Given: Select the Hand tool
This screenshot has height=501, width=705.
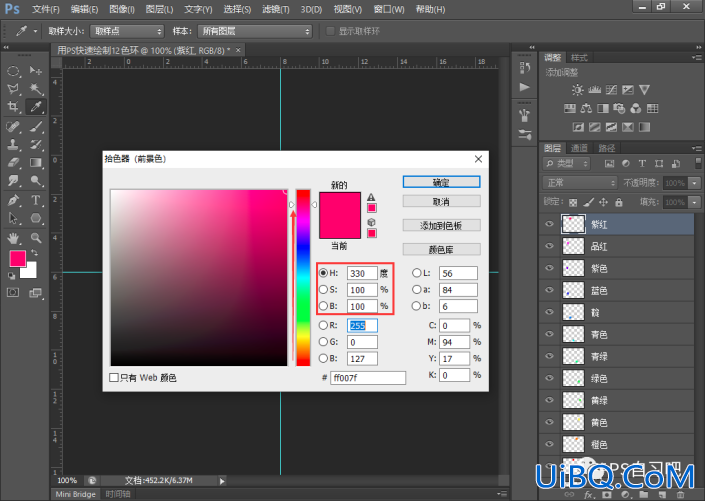Looking at the screenshot, I should coord(13,238).
